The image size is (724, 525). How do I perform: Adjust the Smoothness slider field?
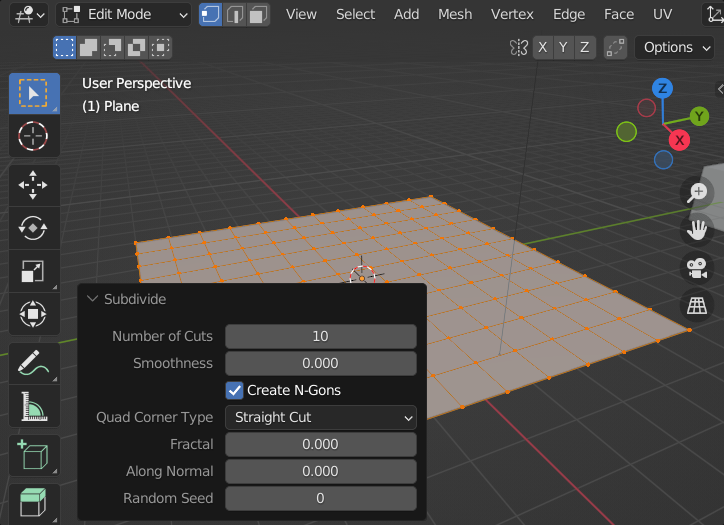point(320,363)
